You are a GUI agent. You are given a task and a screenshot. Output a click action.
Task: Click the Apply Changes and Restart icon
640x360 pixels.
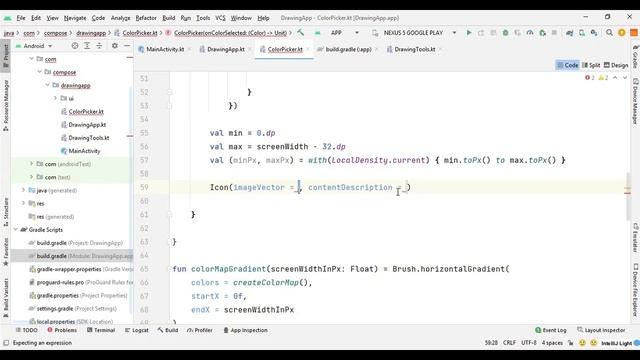(x=481, y=33)
